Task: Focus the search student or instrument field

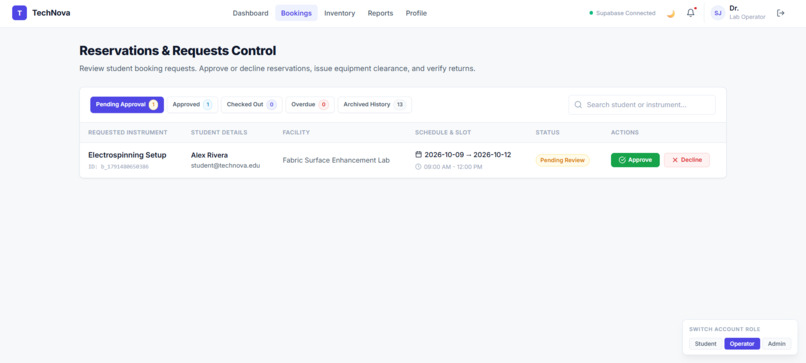Action: click(642, 104)
